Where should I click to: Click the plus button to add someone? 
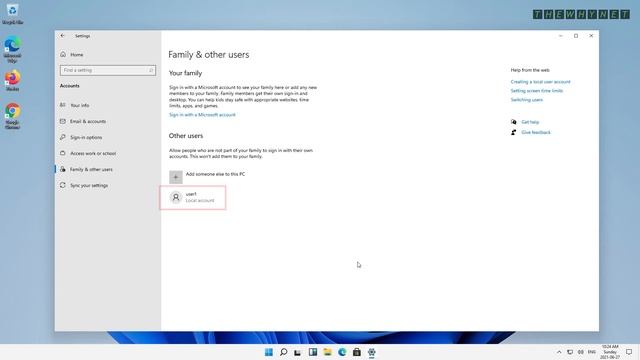coord(176,177)
